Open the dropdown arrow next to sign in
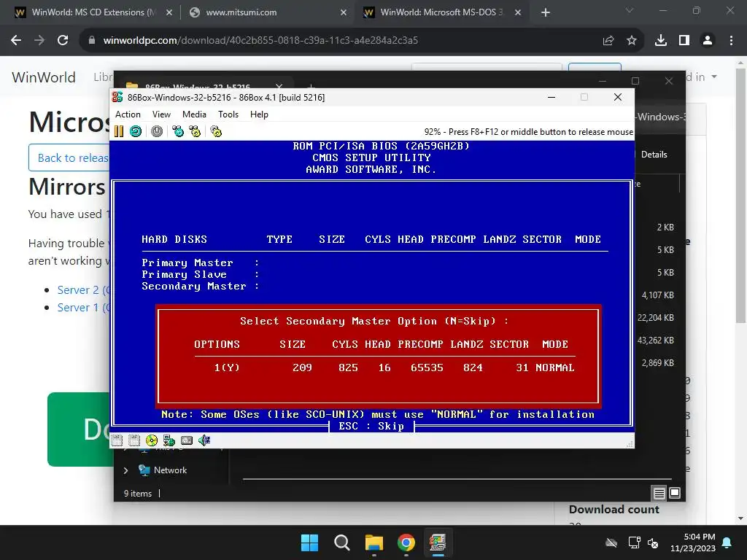The image size is (747, 560). click(714, 77)
